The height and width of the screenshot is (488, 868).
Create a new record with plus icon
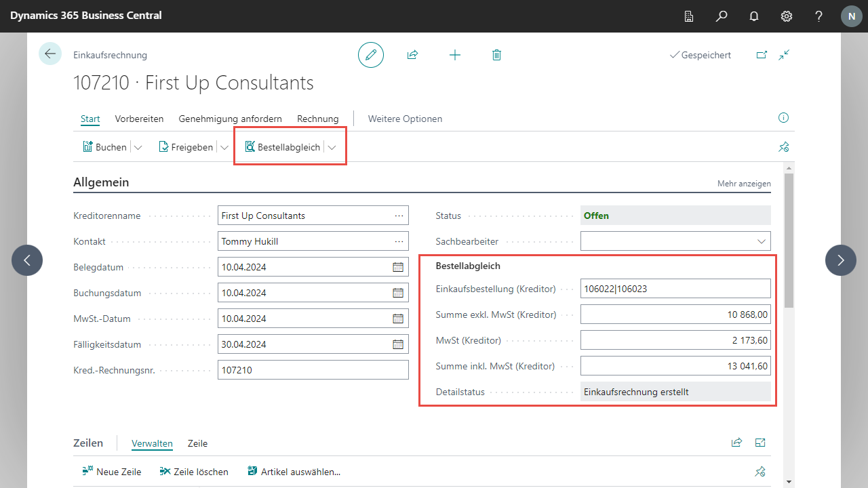click(455, 55)
